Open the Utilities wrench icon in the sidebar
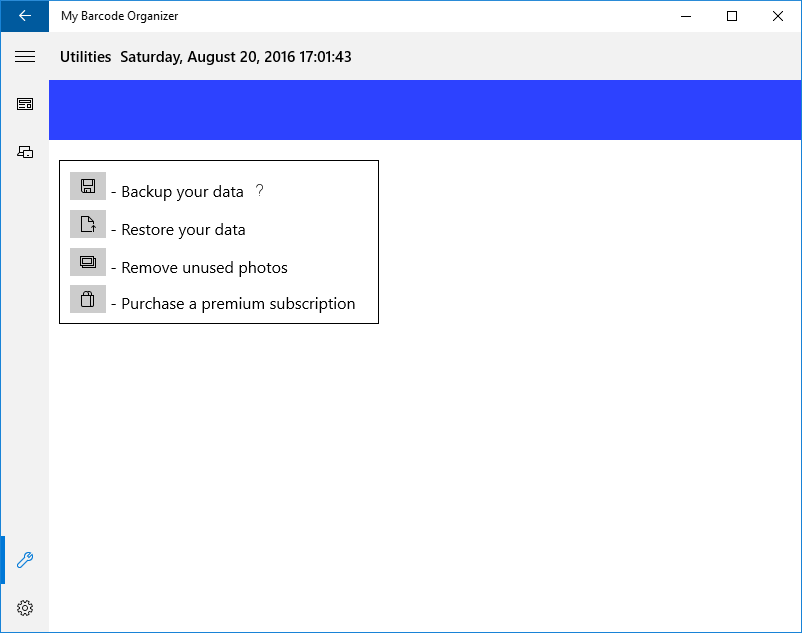 coord(24,560)
